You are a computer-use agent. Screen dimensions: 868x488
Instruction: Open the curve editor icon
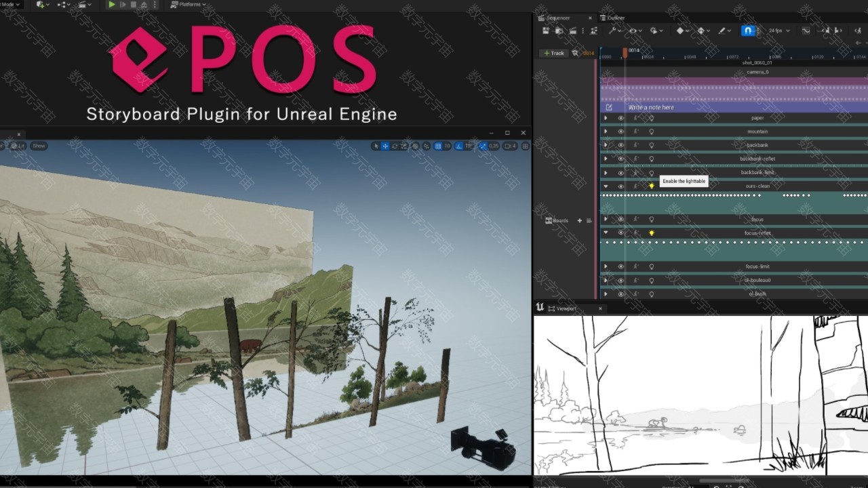click(806, 30)
